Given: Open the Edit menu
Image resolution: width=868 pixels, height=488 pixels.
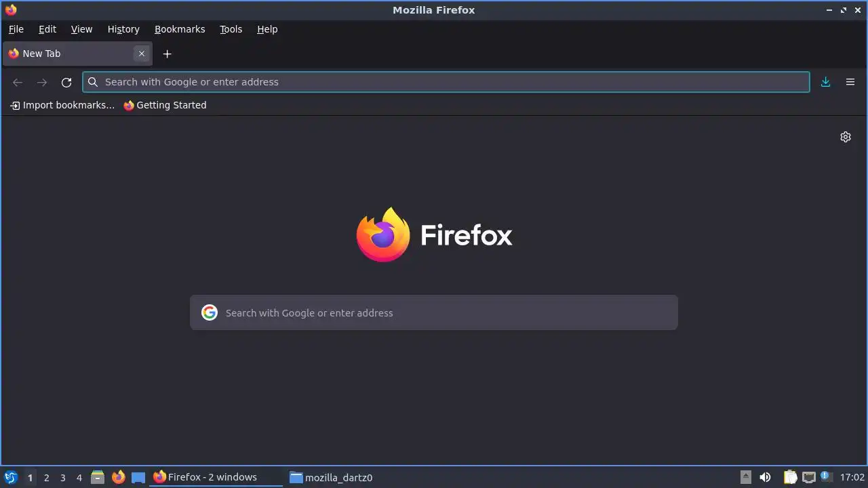Looking at the screenshot, I should click(x=47, y=29).
